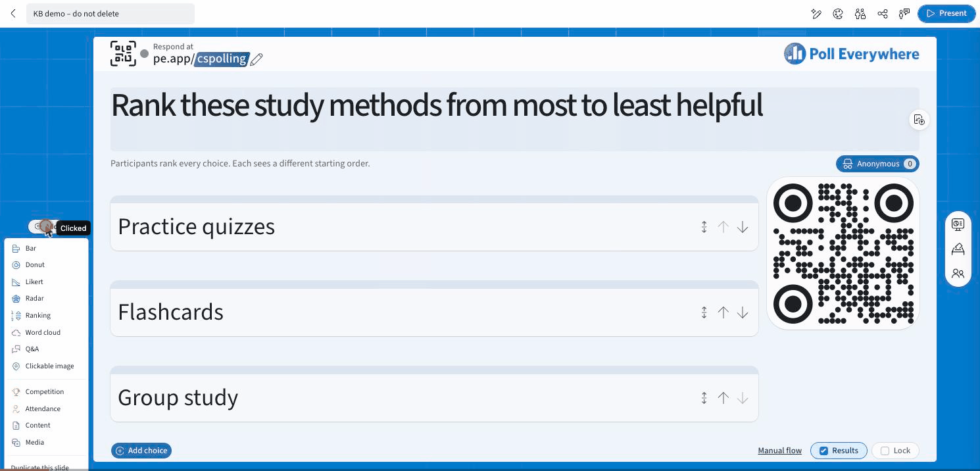Start presenting with the Present button

(946, 13)
